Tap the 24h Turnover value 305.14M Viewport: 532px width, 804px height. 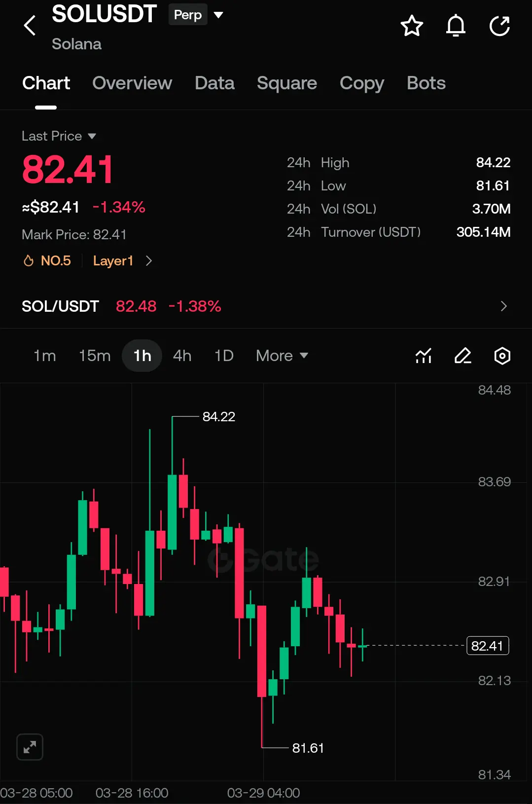click(x=483, y=232)
